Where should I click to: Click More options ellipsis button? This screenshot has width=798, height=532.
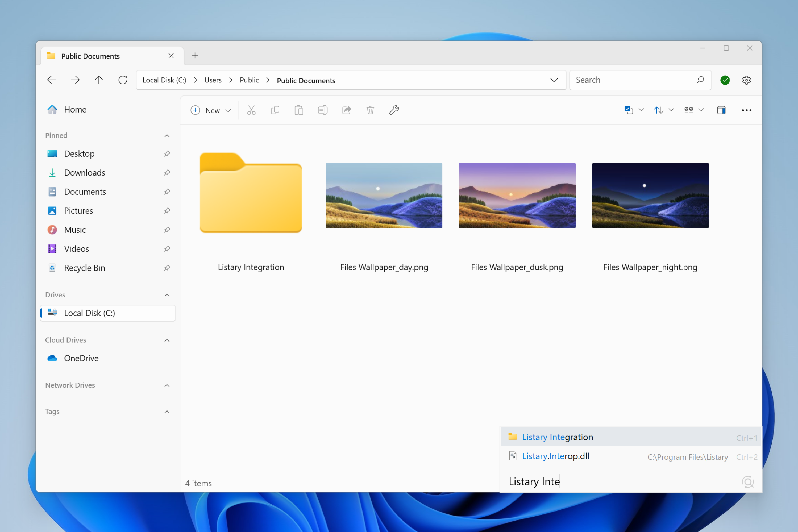click(x=747, y=109)
